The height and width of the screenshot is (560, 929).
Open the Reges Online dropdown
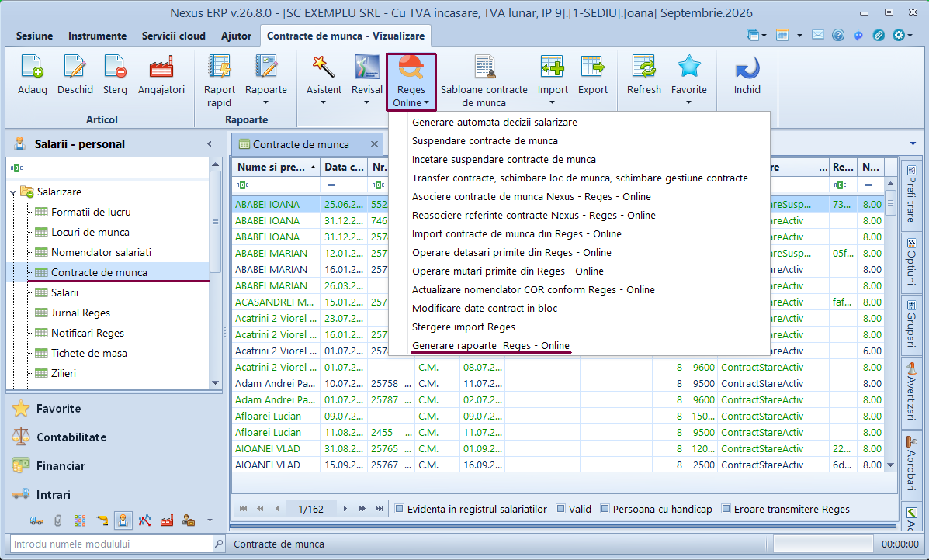(x=411, y=81)
